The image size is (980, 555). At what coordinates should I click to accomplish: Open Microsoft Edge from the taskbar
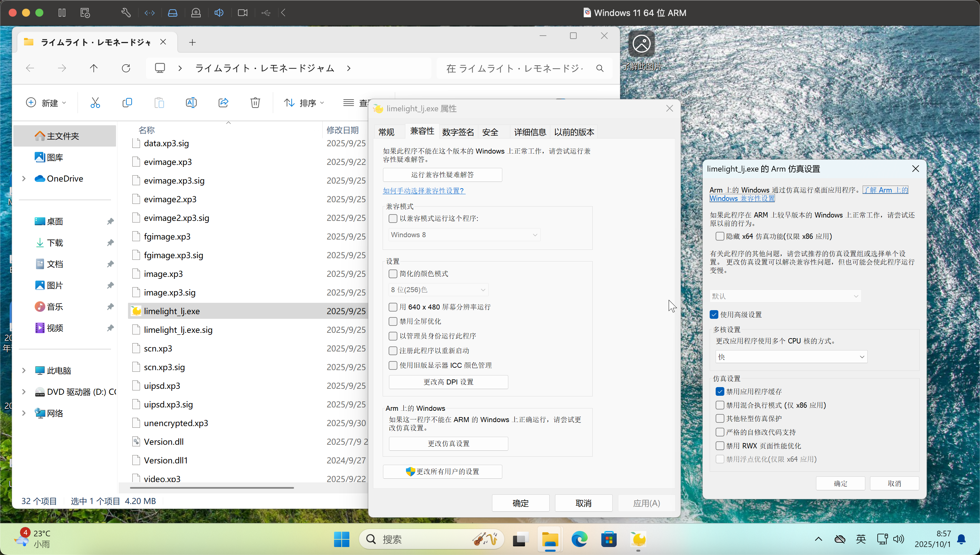579,539
